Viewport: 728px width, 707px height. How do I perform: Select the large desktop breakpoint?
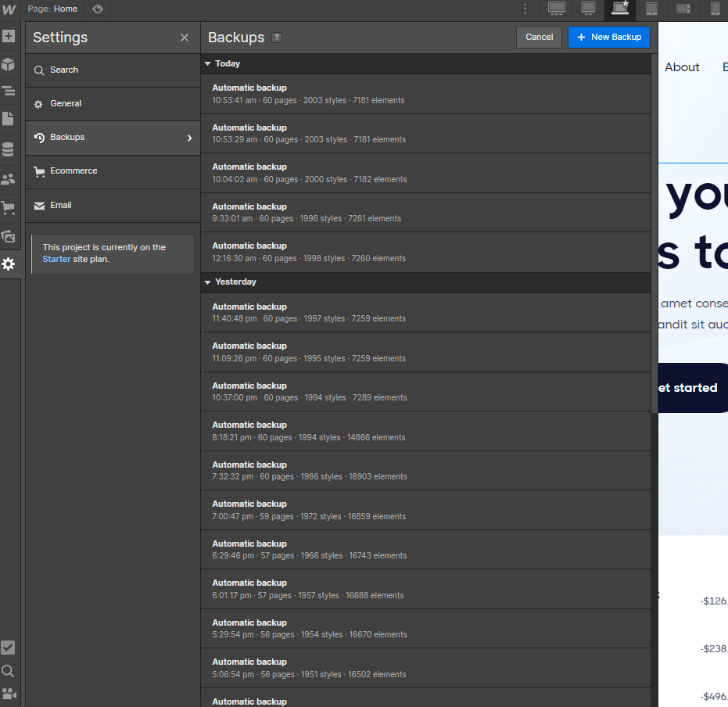point(557,9)
